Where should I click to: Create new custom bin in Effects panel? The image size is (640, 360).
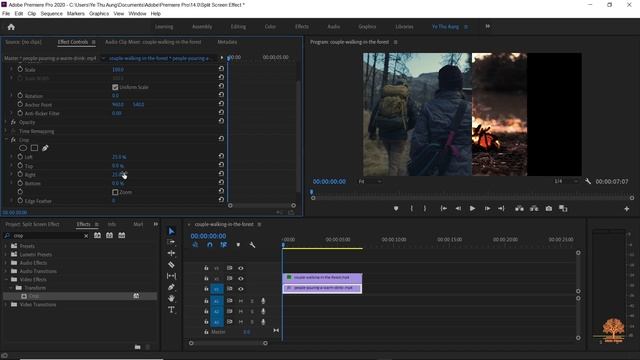pyautogui.click(x=138, y=347)
